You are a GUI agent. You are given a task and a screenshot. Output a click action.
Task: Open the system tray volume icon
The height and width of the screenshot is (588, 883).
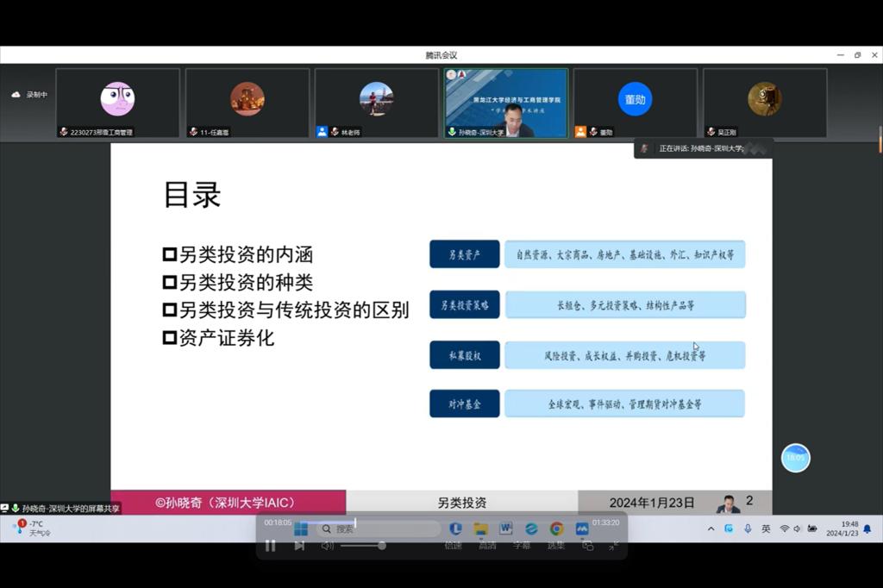(x=797, y=529)
